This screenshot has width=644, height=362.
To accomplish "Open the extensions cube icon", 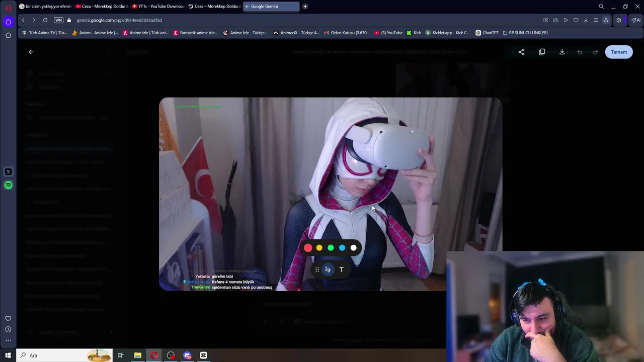I will pos(619,20).
